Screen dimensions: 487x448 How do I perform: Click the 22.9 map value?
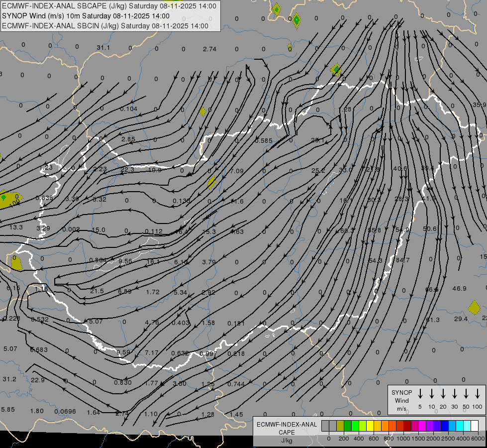tap(38, 380)
